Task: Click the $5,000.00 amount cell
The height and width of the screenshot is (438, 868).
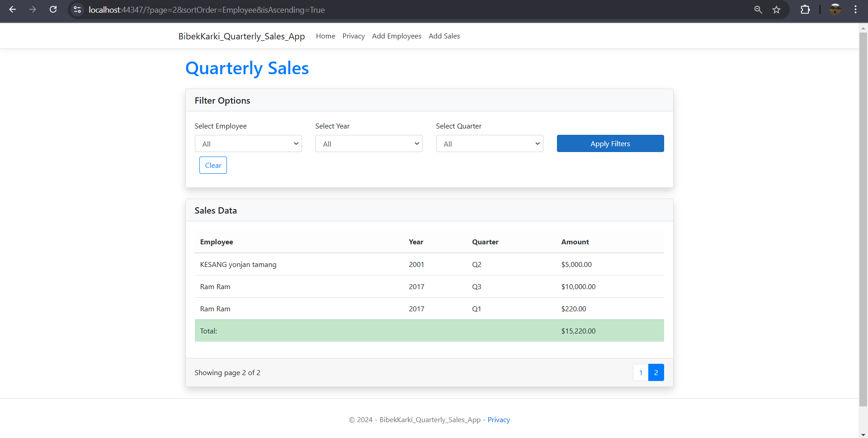Action: tap(576, 265)
